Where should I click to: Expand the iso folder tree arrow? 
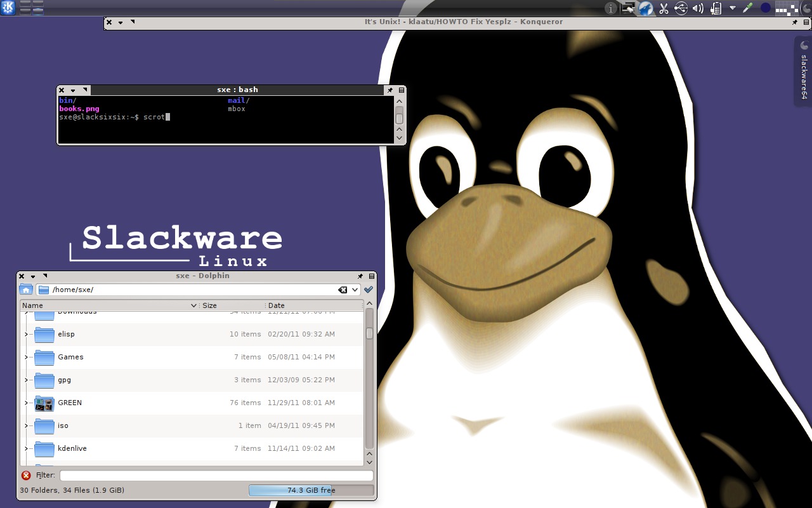[x=26, y=425]
